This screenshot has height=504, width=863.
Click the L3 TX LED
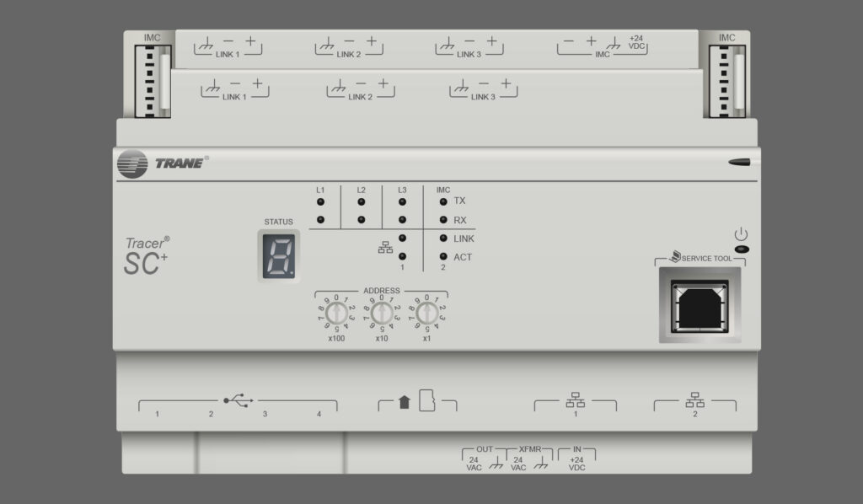402,202
